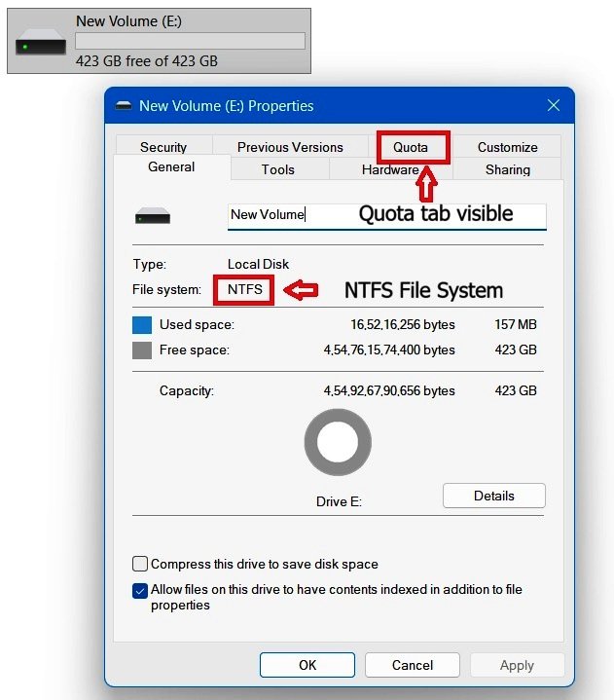This screenshot has height=700, width=614.
Task: Click the 'File system:' label
Action: click(166, 290)
